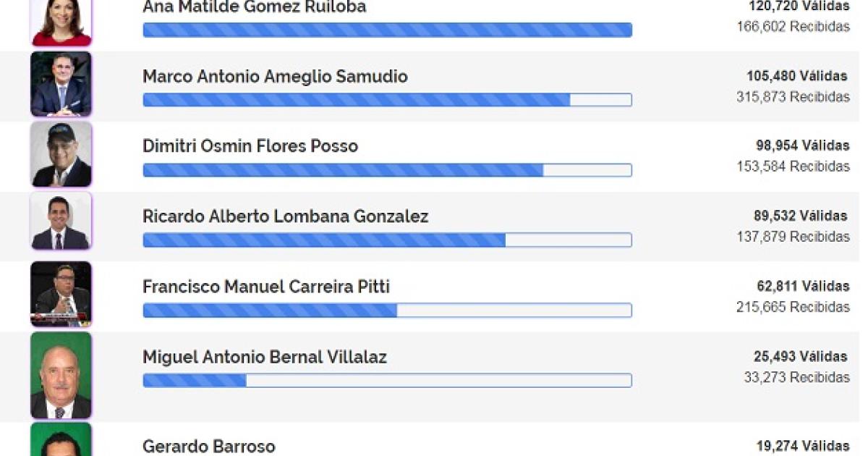Select Miguel Antonio Bernal Villalaz's portrait

[x=61, y=376]
